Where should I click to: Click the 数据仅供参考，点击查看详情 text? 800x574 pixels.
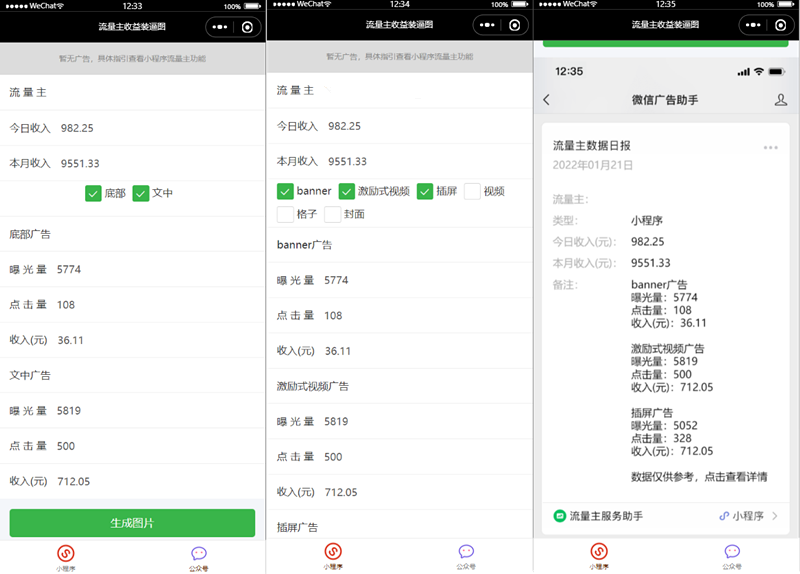(699, 477)
